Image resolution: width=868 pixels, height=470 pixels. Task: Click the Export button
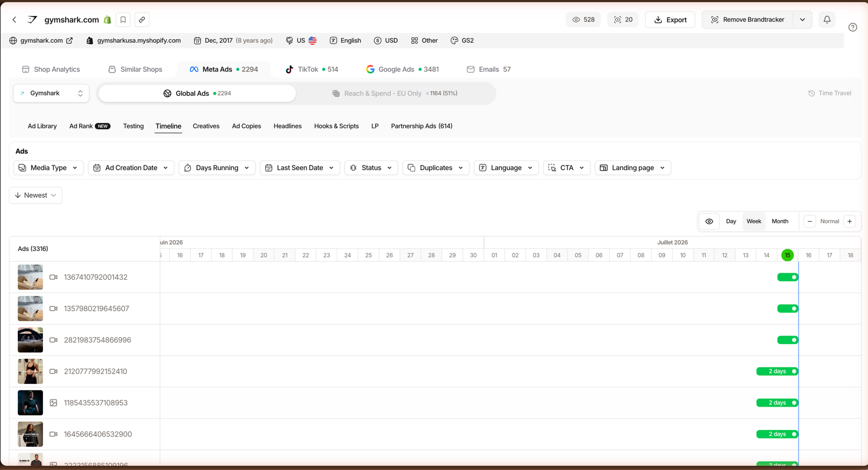point(670,20)
